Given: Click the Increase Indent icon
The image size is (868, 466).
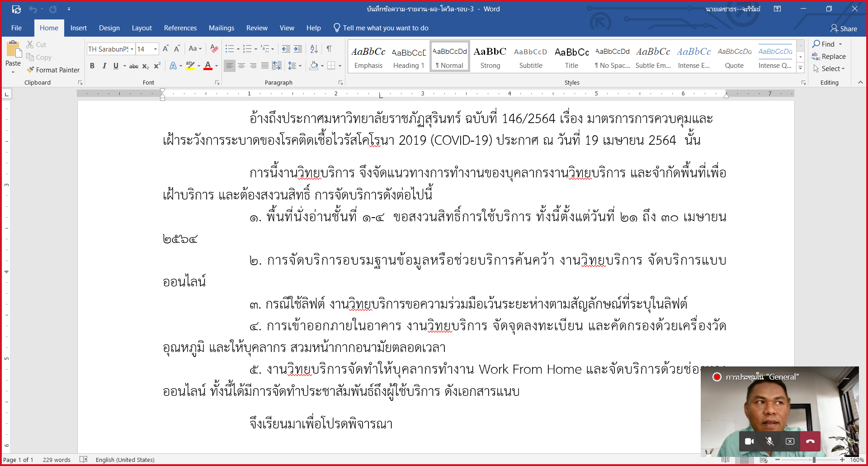Looking at the screenshot, I should pos(298,49).
